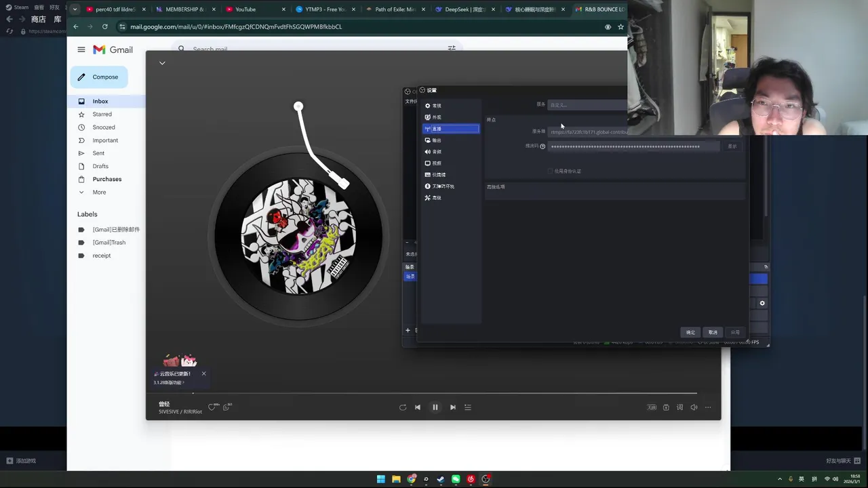Select 无障碍环境 Accessibility in OBS settings

point(451,186)
